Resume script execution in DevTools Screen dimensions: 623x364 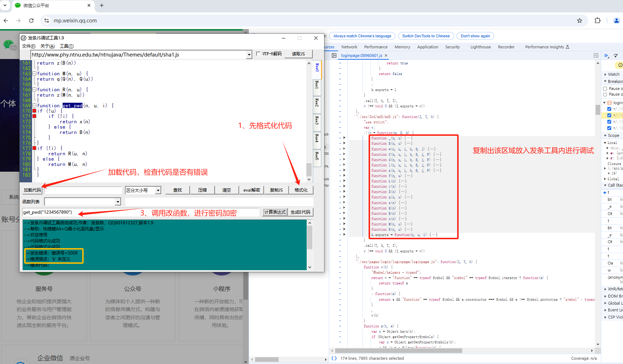click(x=607, y=55)
